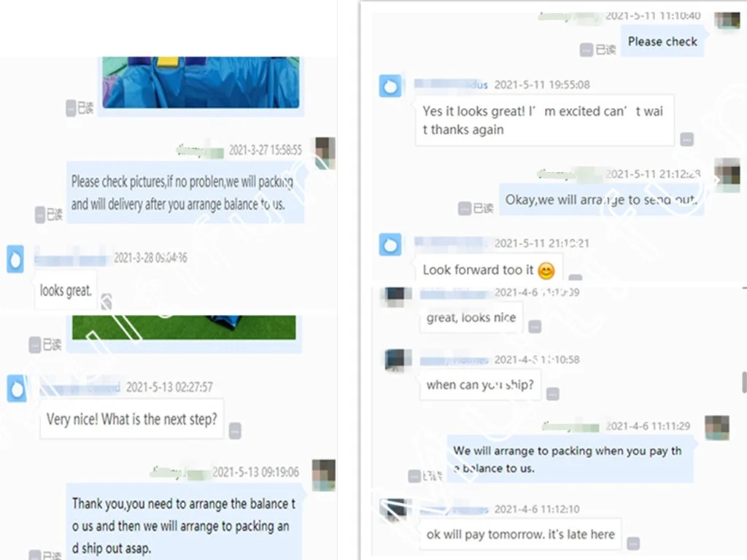Click the sender name at 2021-5-13 02:27:57
The image size is (747, 560).
[x=80, y=387]
